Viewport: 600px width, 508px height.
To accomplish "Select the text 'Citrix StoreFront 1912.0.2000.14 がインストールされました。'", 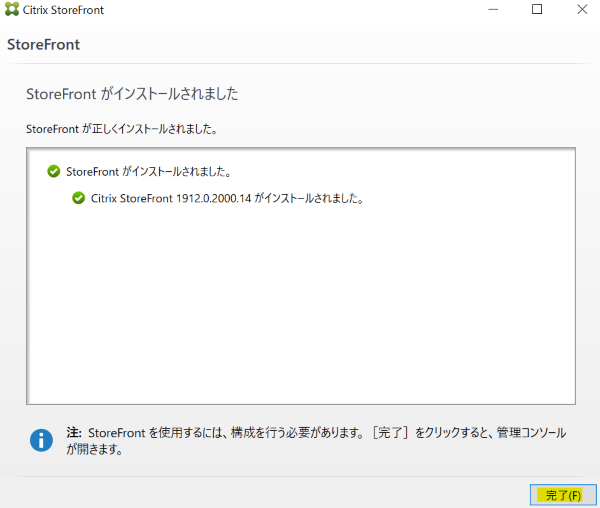I will (x=227, y=198).
